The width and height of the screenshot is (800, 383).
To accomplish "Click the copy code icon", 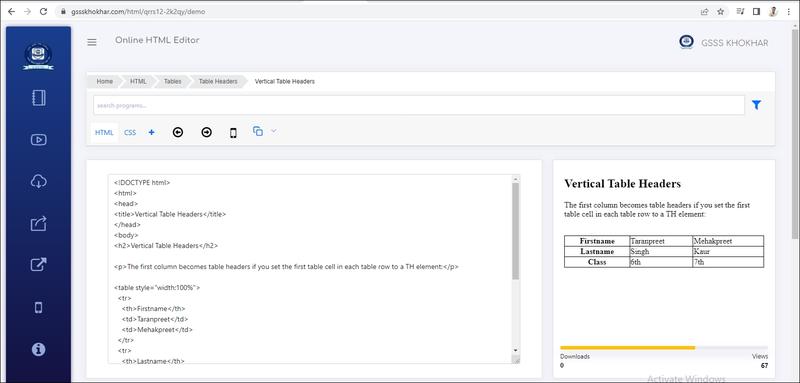I will (x=258, y=131).
